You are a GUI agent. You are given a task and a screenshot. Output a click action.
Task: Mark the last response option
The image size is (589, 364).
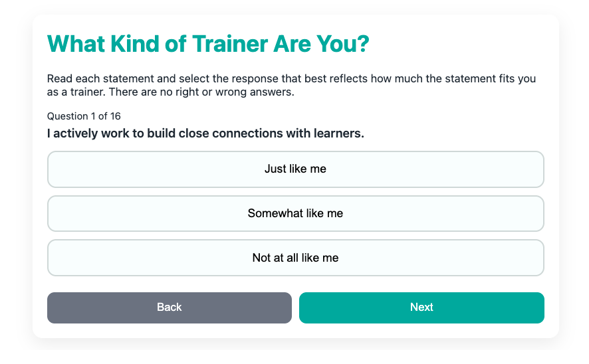coord(295,258)
